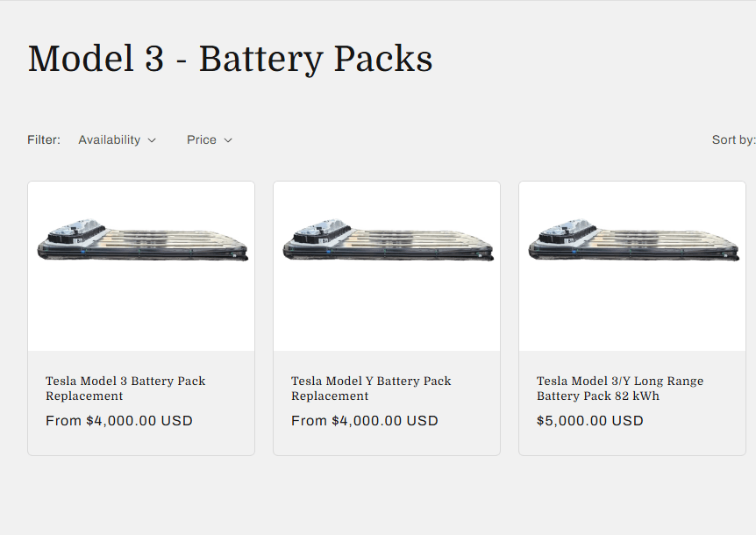Select the Model 3 product card's lower area
This screenshot has height=535, width=756.
141,403
